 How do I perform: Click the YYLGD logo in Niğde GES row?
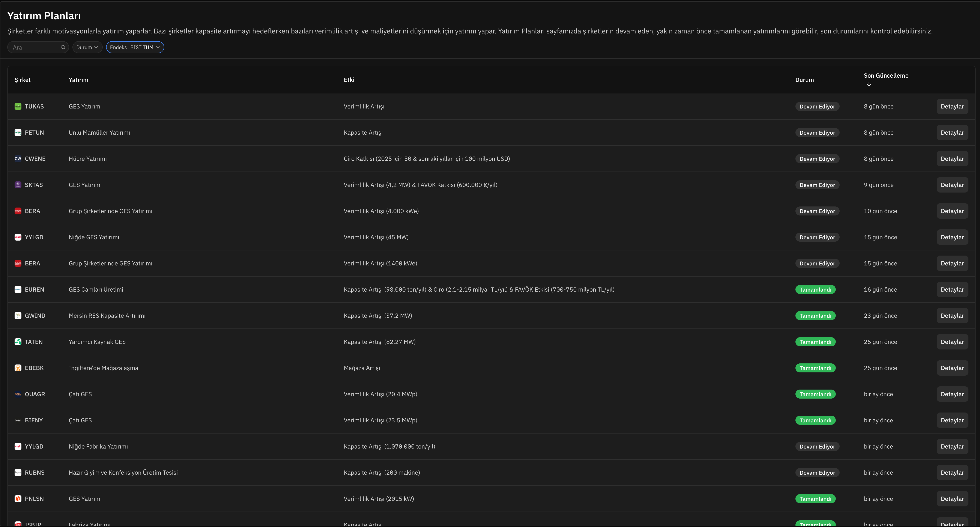click(18, 237)
